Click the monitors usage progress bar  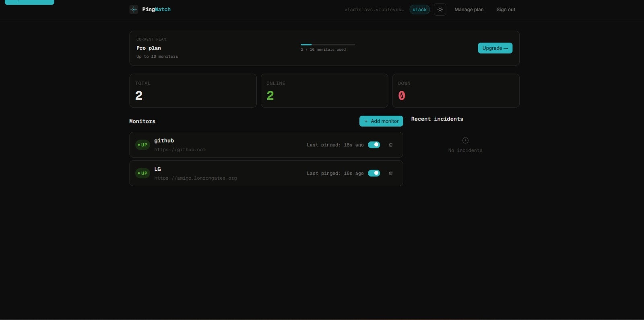[x=328, y=45]
